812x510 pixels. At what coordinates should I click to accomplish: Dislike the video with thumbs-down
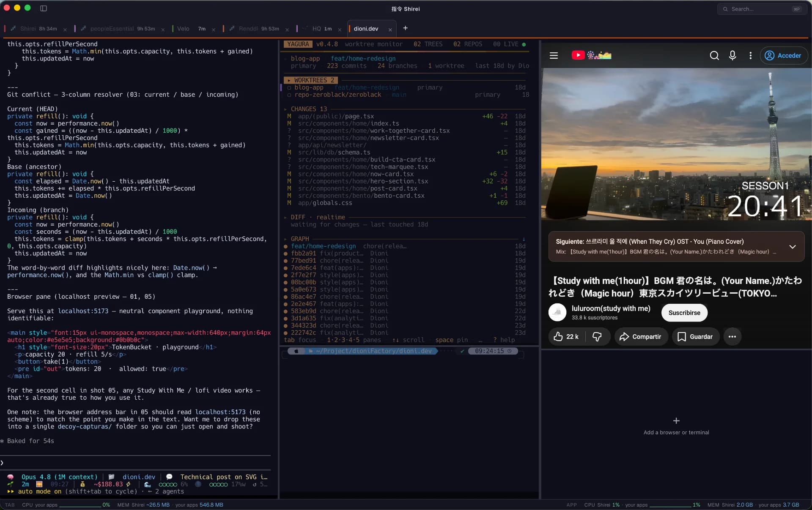[x=597, y=336]
